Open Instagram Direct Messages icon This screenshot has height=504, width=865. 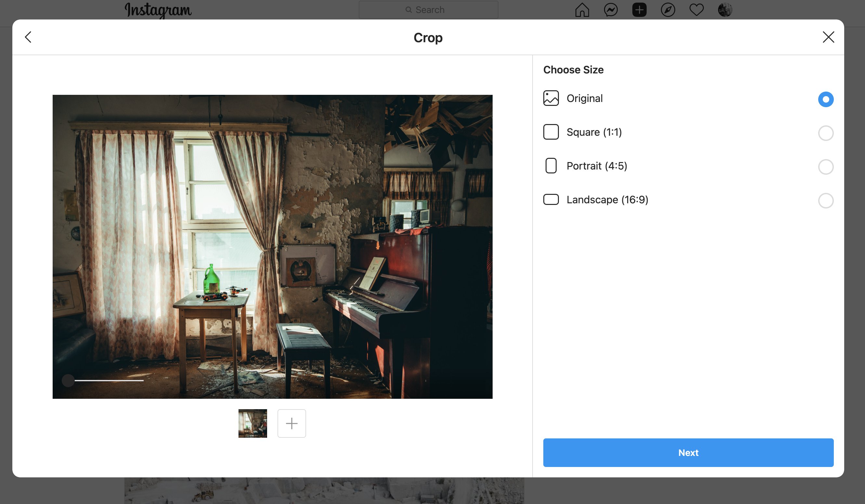point(611,10)
